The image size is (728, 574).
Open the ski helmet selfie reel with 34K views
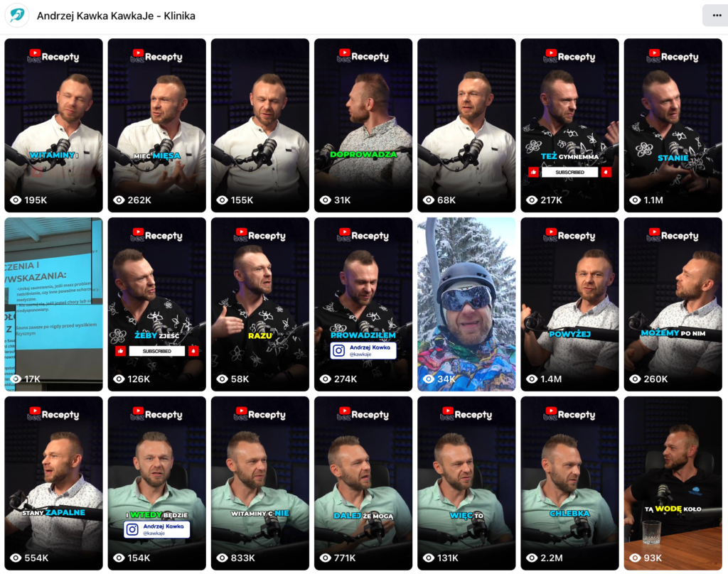466,304
